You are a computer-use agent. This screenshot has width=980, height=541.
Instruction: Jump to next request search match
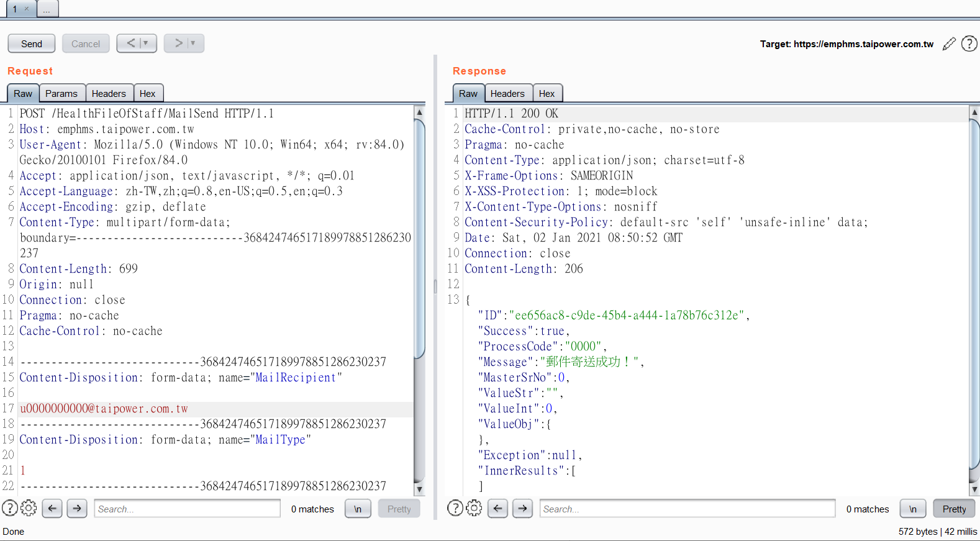click(77, 508)
